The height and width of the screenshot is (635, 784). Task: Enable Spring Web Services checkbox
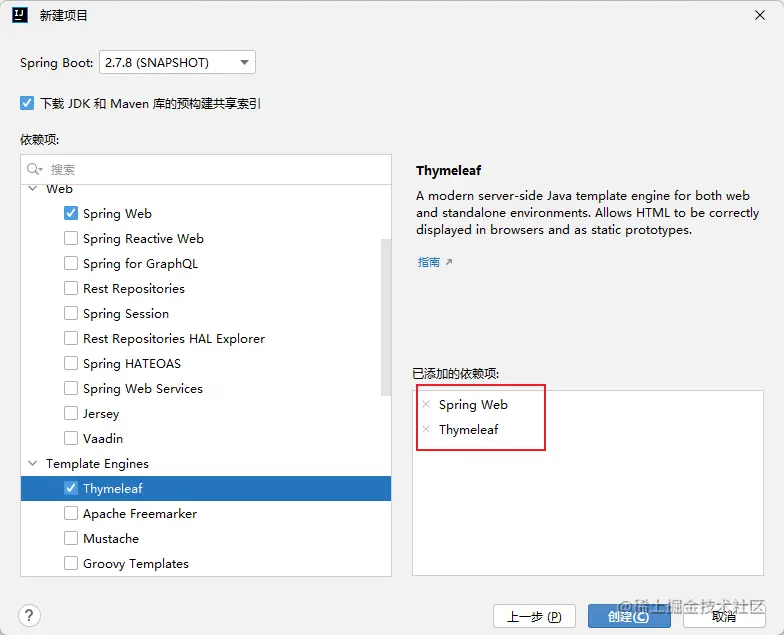click(x=71, y=388)
